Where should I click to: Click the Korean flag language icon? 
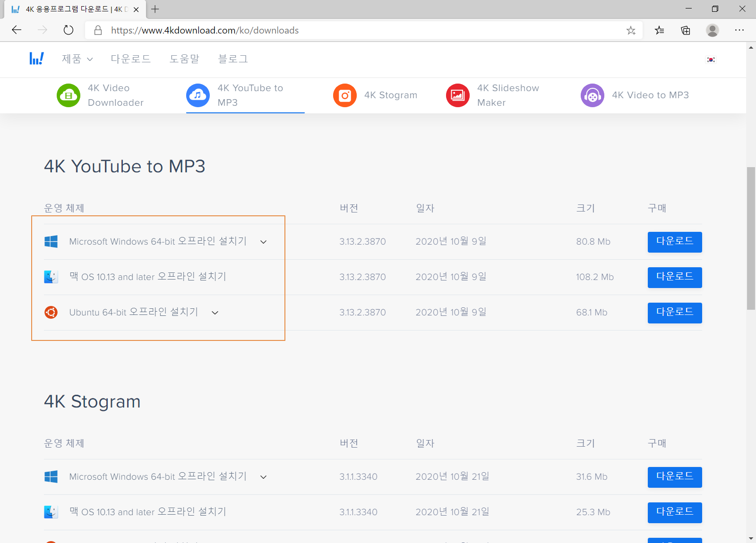pos(711,59)
